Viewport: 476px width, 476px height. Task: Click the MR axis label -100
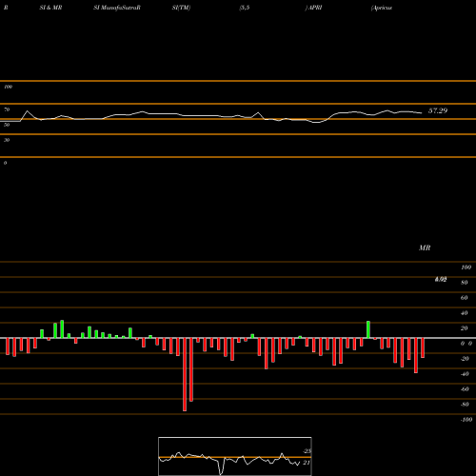point(466,420)
